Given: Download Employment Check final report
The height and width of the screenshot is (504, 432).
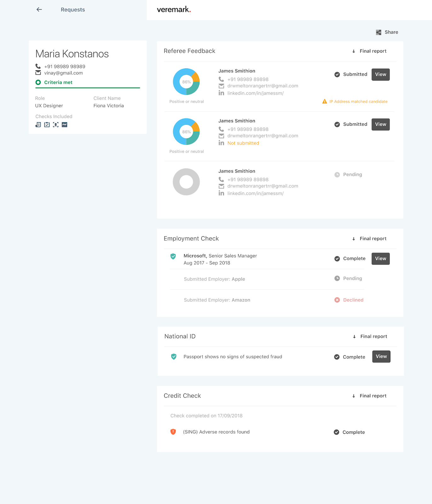Looking at the screenshot, I should coord(369,239).
